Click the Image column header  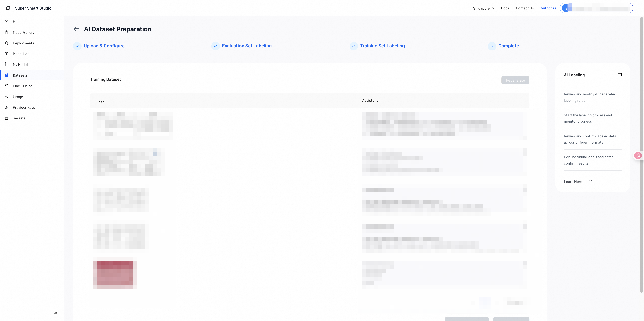[99, 100]
